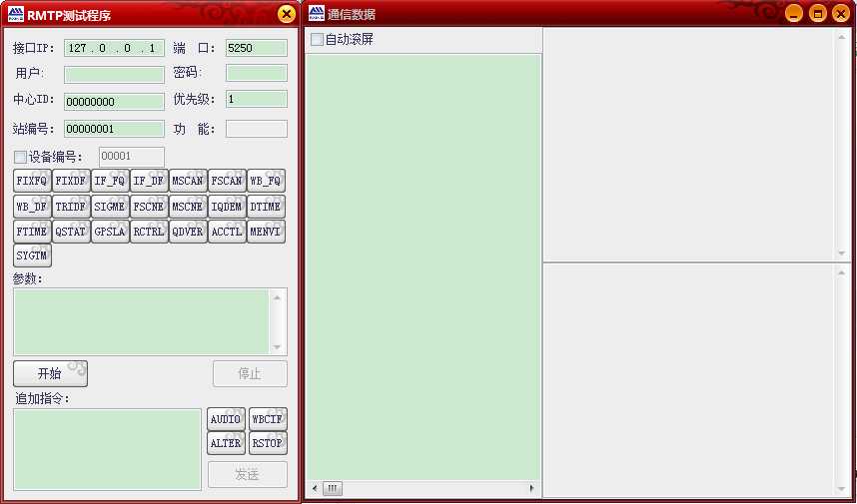Select the WB_DF function button

pos(32,207)
